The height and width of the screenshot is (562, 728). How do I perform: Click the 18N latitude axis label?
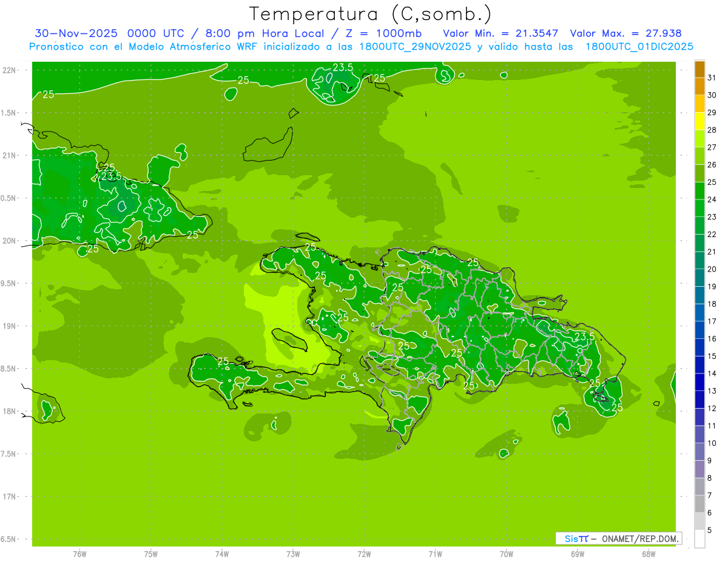[10, 411]
